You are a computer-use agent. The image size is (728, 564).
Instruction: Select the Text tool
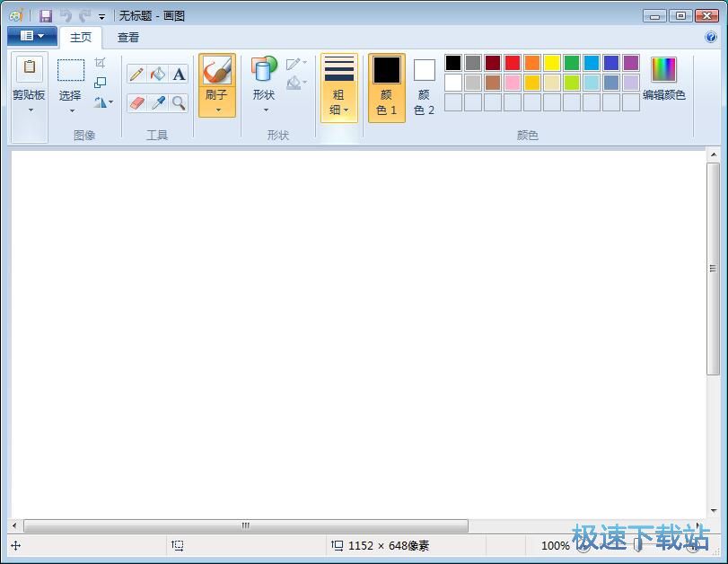179,75
